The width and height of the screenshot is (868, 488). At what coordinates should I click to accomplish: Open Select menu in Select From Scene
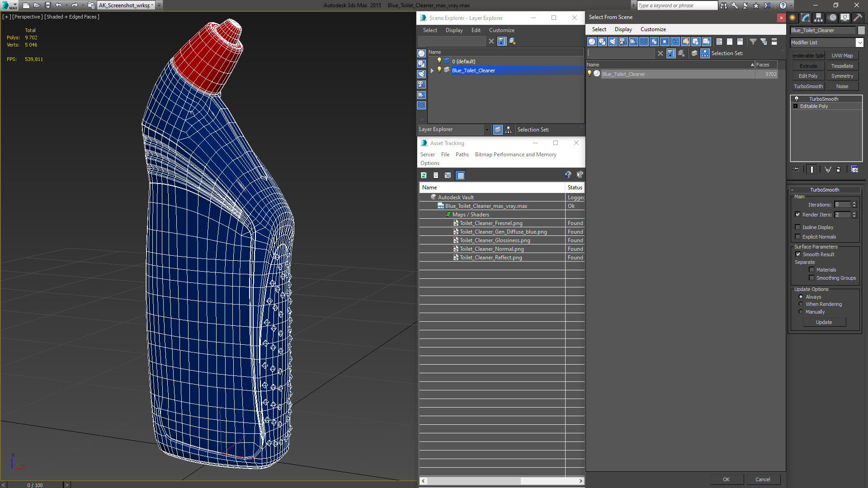[599, 29]
